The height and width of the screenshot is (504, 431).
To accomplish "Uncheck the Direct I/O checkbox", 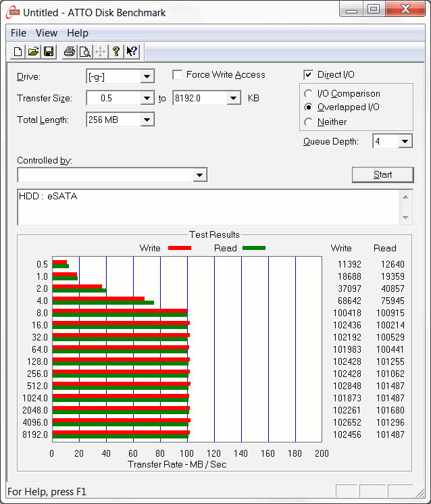I will coord(309,75).
